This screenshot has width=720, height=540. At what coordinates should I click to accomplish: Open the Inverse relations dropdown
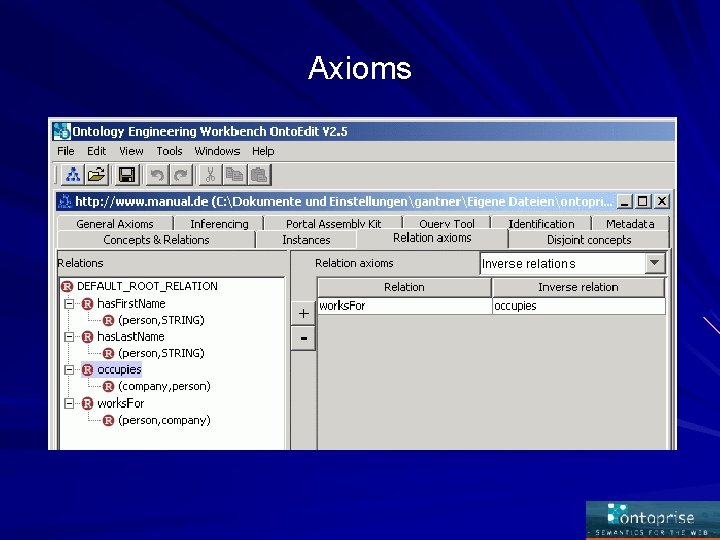pos(655,264)
